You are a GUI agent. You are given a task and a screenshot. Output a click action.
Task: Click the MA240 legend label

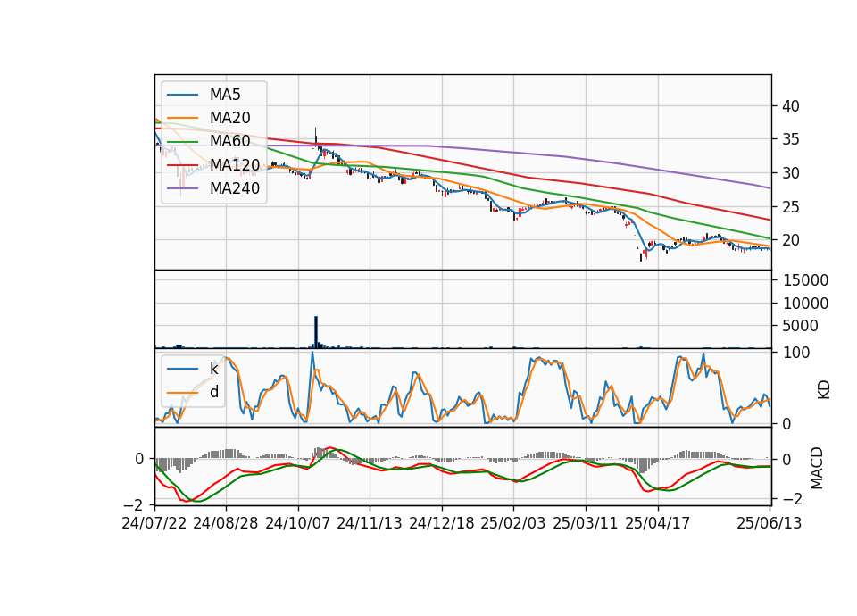235,188
